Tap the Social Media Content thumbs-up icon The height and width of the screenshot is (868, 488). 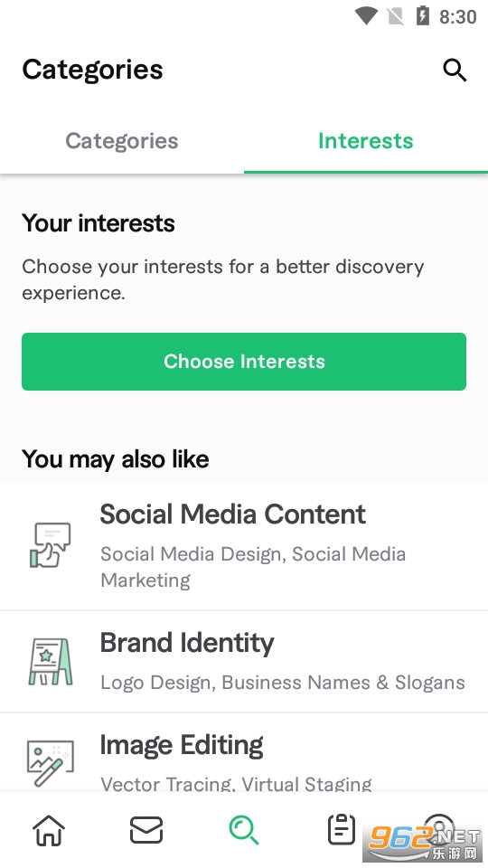tap(50, 545)
